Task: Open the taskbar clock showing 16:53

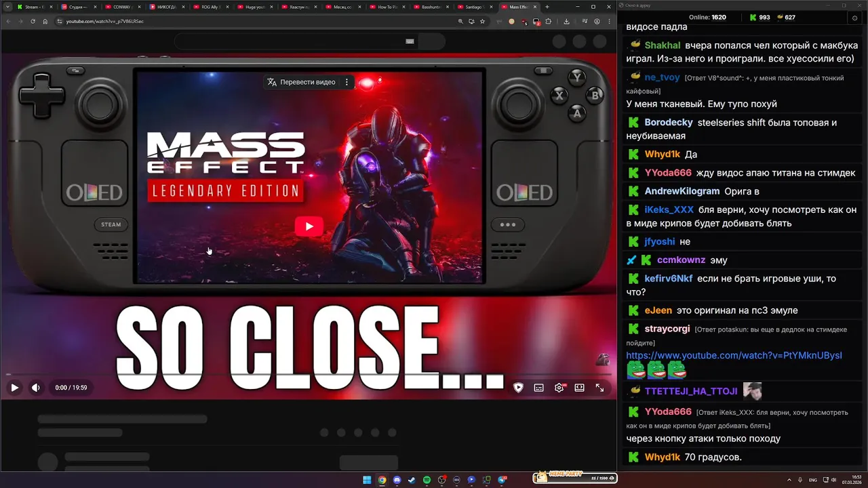Action: 851,479
